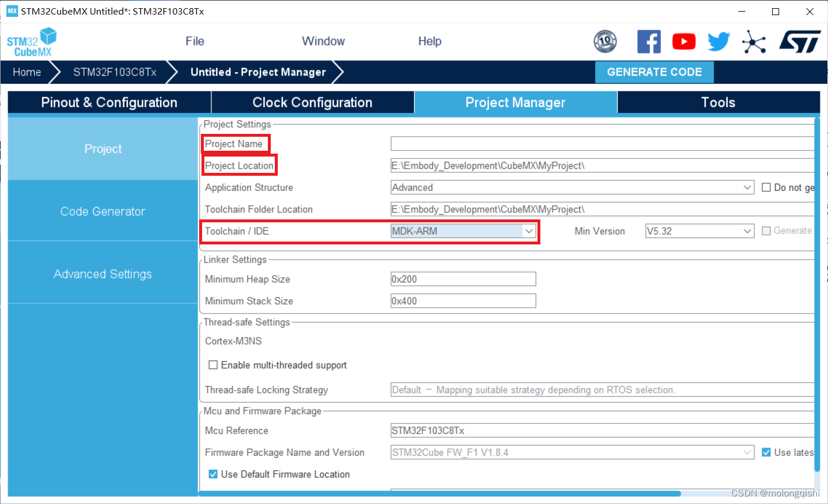Open the 10-year anniversary badge icon
828x504 pixels.
click(x=605, y=41)
